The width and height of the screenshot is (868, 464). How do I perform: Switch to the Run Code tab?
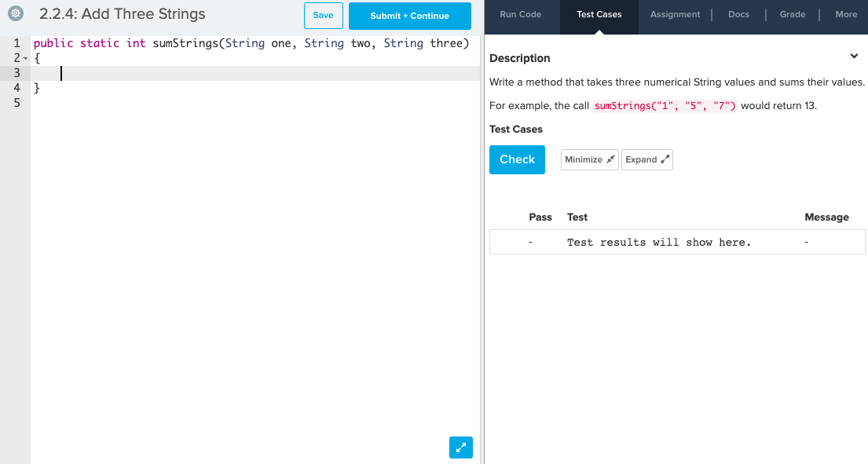point(520,14)
